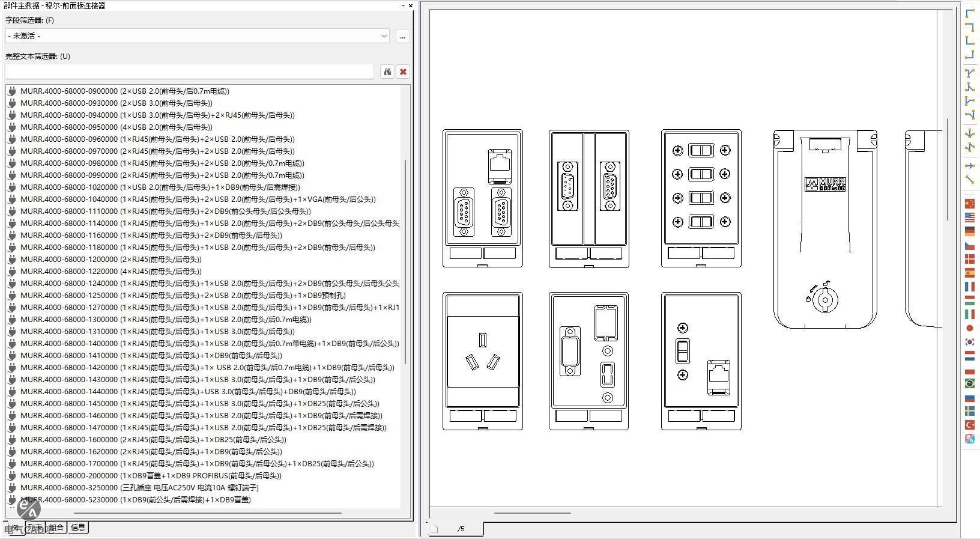The image size is (980, 539).
Task: Choose the Spain flag language
Action: [x=969, y=273]
